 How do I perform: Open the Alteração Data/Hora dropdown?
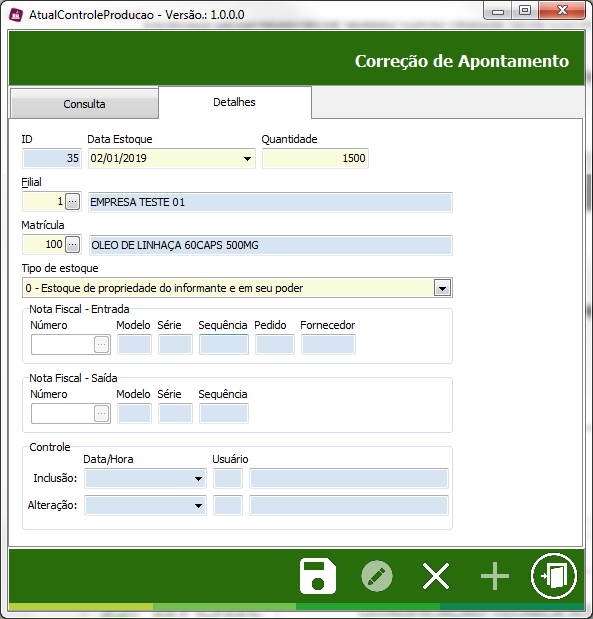198,506
